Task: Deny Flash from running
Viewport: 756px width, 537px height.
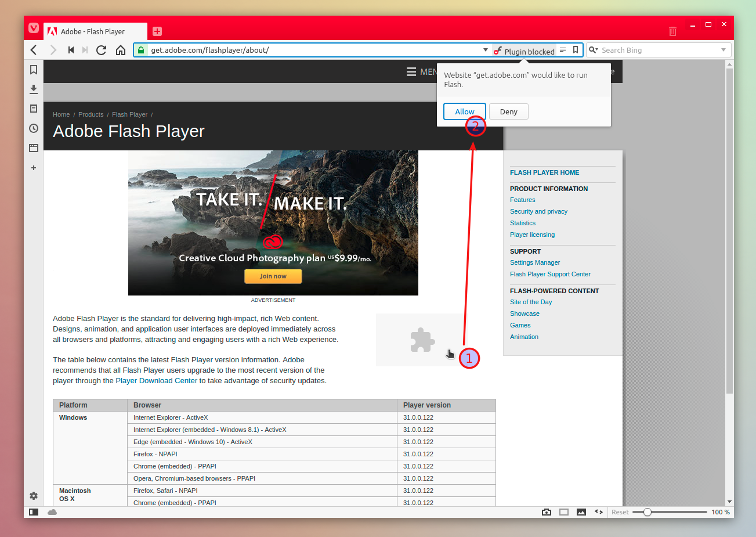Action: tap(509, 111)
